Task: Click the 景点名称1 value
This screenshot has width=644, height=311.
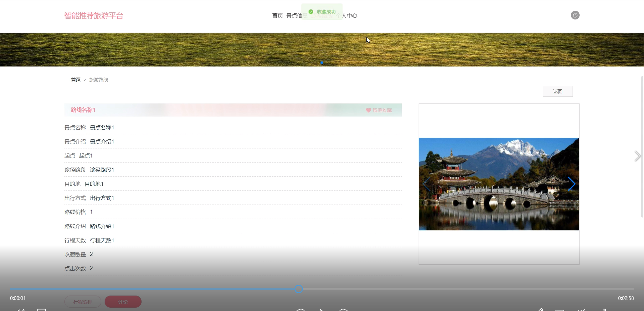Action: click(x=102, y=127)
